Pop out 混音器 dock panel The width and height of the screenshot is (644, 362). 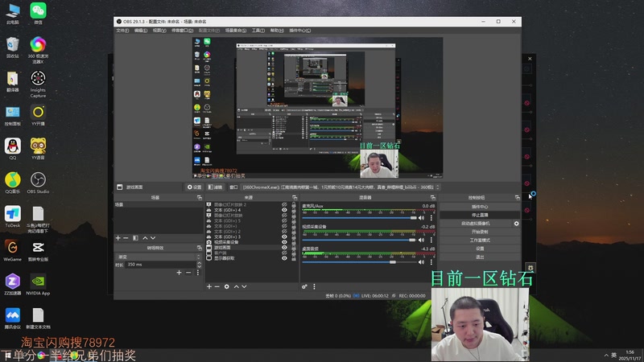click(432, 198)
